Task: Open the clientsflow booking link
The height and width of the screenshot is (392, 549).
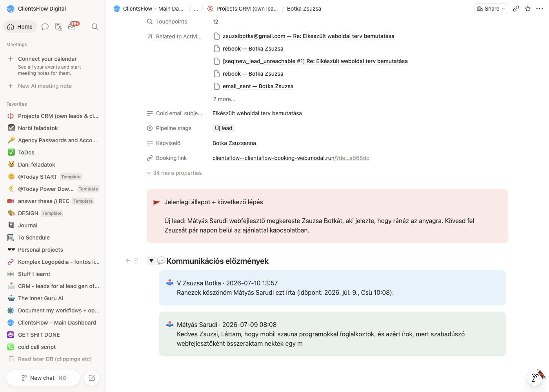Action: pyautogui.click(x=291, y=158)
